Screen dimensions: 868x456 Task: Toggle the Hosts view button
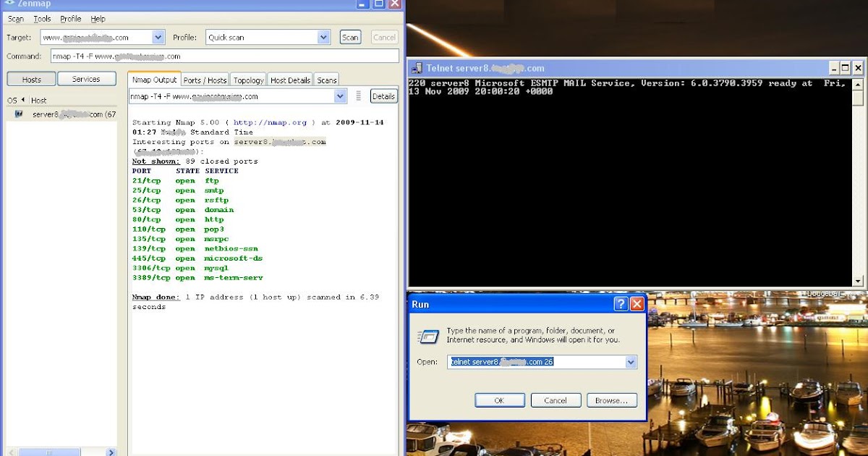(x=31, y=79)
